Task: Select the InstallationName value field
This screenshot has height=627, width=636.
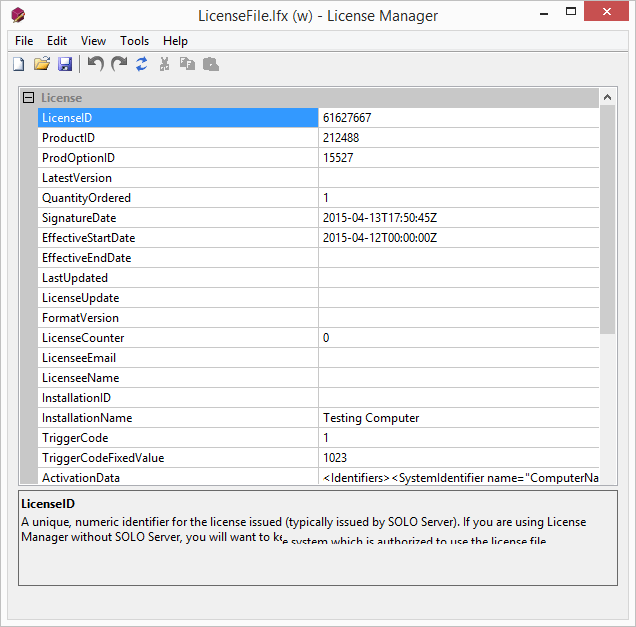Action: click(458, 418)
